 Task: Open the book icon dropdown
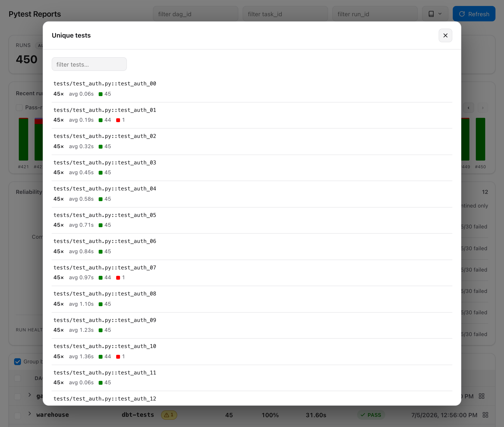click(x=435, y=14)
